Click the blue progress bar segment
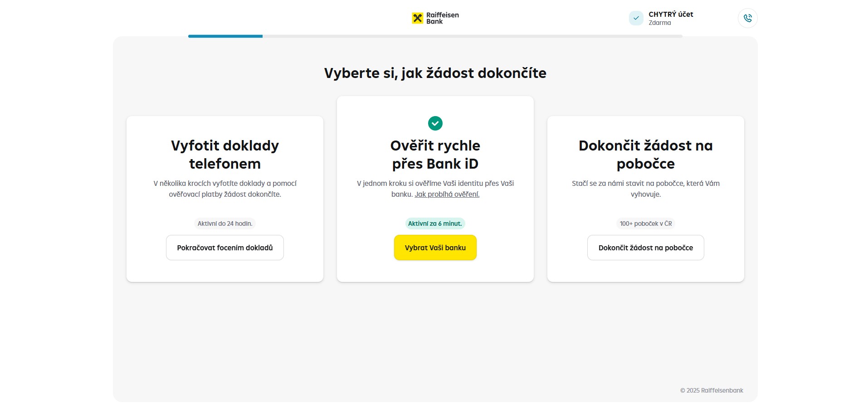This screenshot has height=413, width=868. pos(225,36)
